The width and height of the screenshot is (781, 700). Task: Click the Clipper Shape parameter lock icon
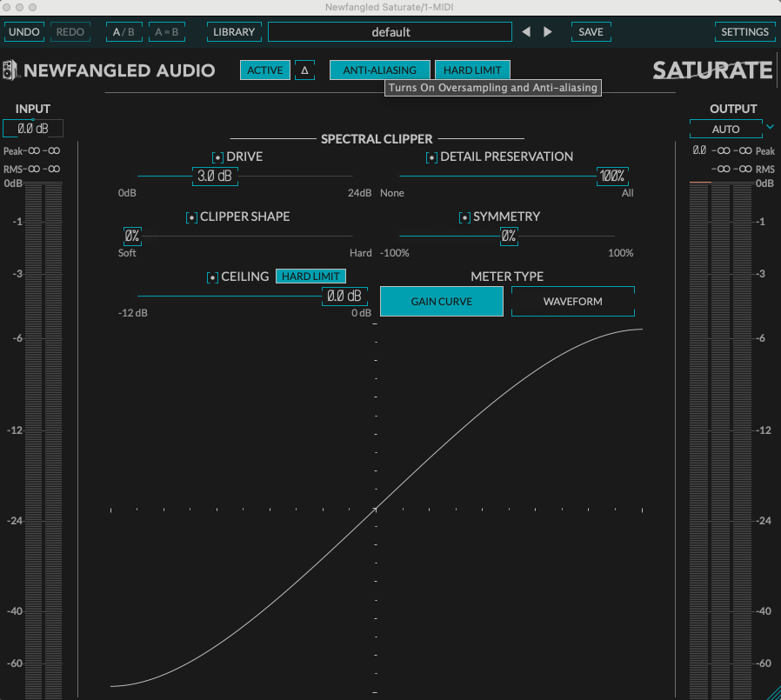(191, 217)
